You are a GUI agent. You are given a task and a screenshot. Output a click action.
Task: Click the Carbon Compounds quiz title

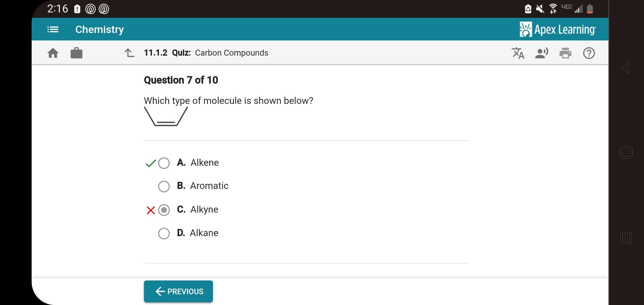232,53
